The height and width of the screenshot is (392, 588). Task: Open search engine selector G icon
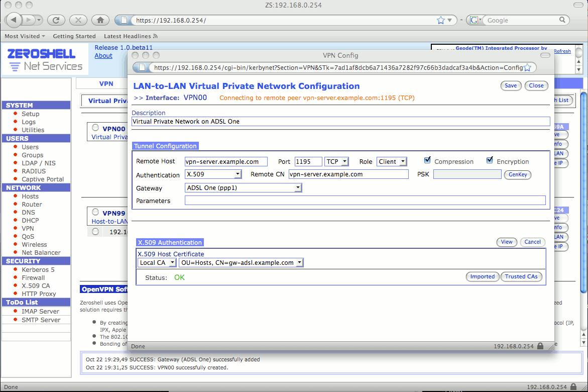pyautogui.click(x=475, y=20)
